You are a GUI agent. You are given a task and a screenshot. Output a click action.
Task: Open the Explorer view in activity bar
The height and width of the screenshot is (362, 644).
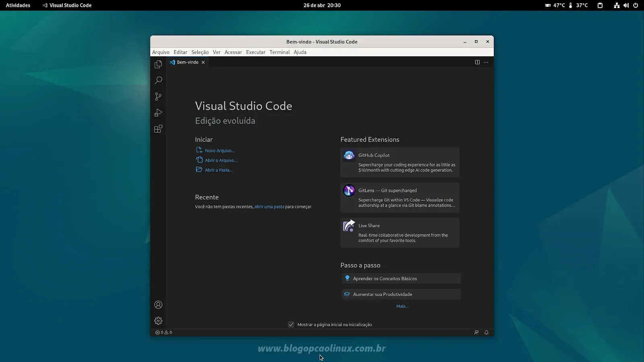point(158,64)
